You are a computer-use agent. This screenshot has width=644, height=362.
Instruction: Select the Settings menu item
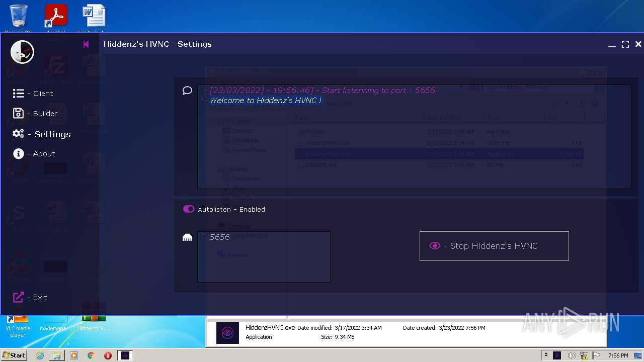coord(41,134)
